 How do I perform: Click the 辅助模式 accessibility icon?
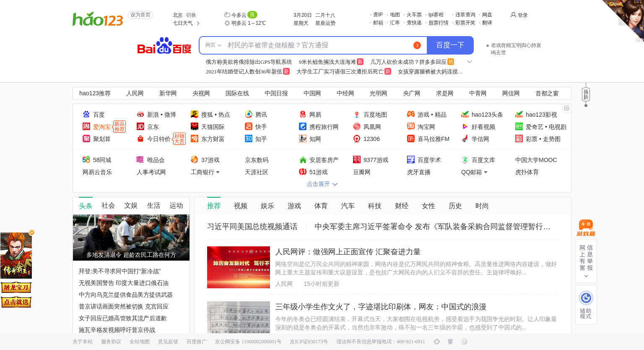[x=586, y=298]
